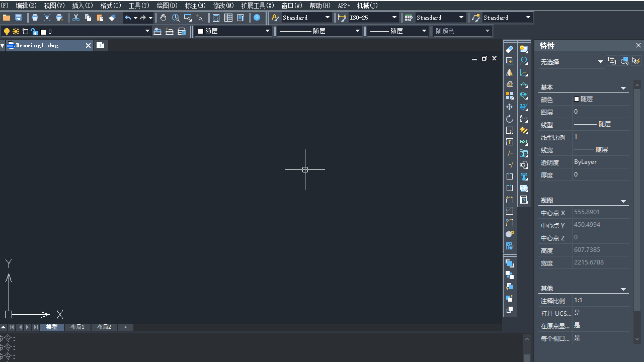This screenshot has height=362, width=644.
Task: Activate the Pan hand tool
Action: pyautogui.click(x=164, y=18)
